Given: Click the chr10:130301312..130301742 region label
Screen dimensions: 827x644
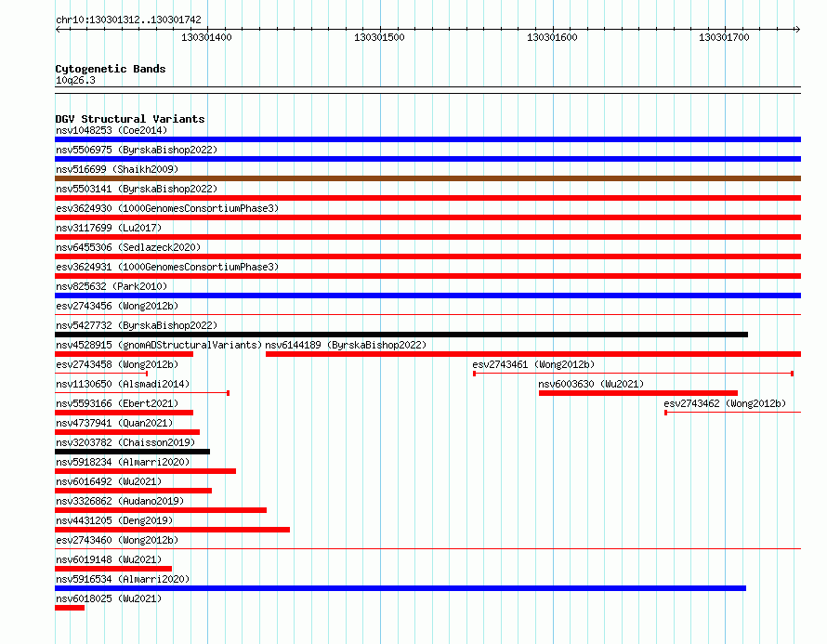Looking at the screenshot, I should click(128, 20).
